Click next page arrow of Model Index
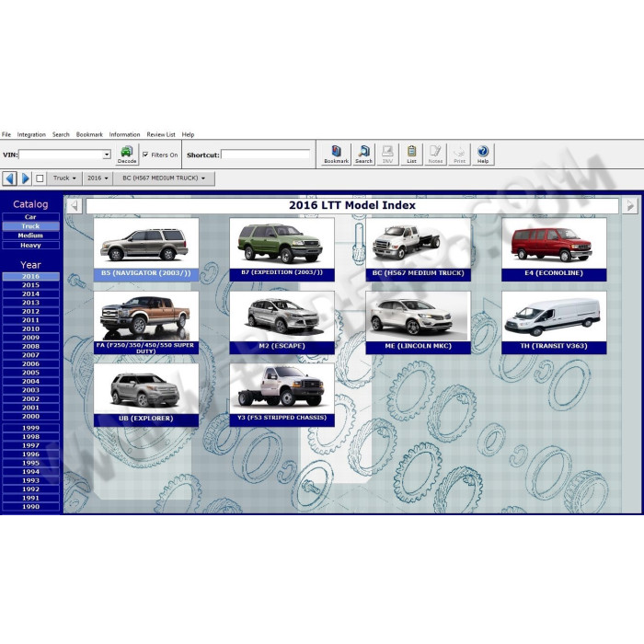644x644 pixels. click(629, 205)
